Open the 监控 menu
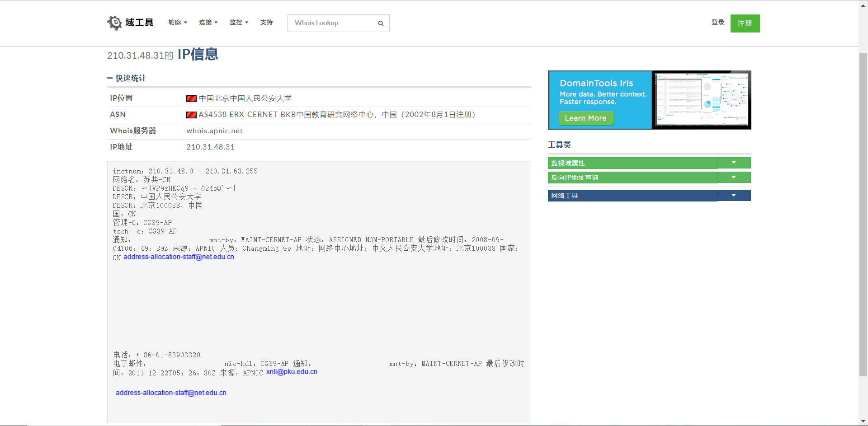Screen dimensions: 868x426 point(239,22)
